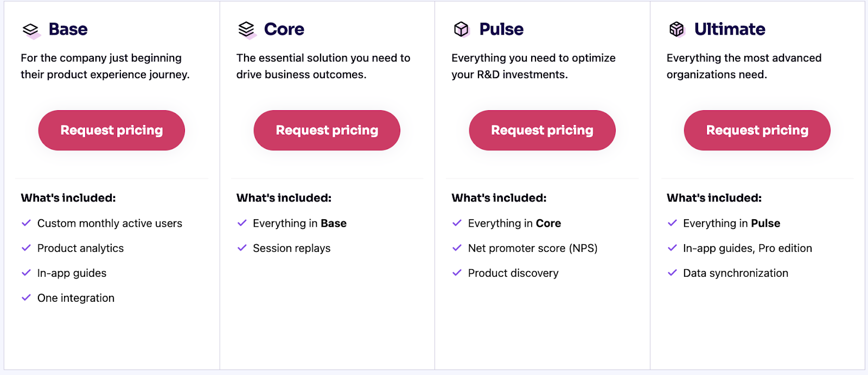Screen dimensions: 868x375
Task: Click the Pulse plan title
Action: point(501,29)
